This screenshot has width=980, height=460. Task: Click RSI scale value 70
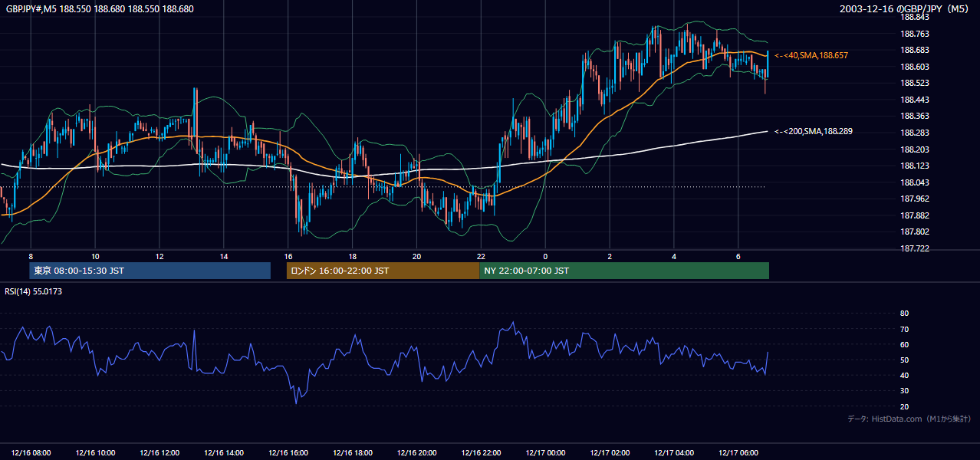[x=904, y=329]
